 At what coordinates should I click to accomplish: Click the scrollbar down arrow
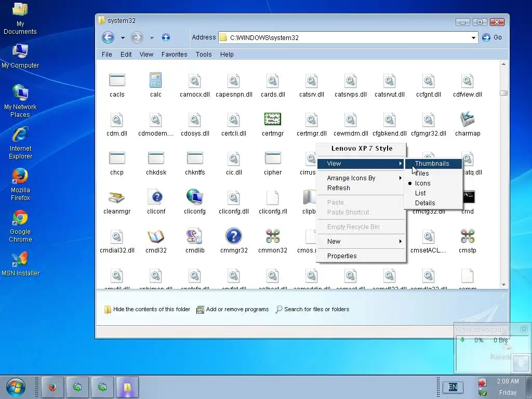click(x=504, y=285)
